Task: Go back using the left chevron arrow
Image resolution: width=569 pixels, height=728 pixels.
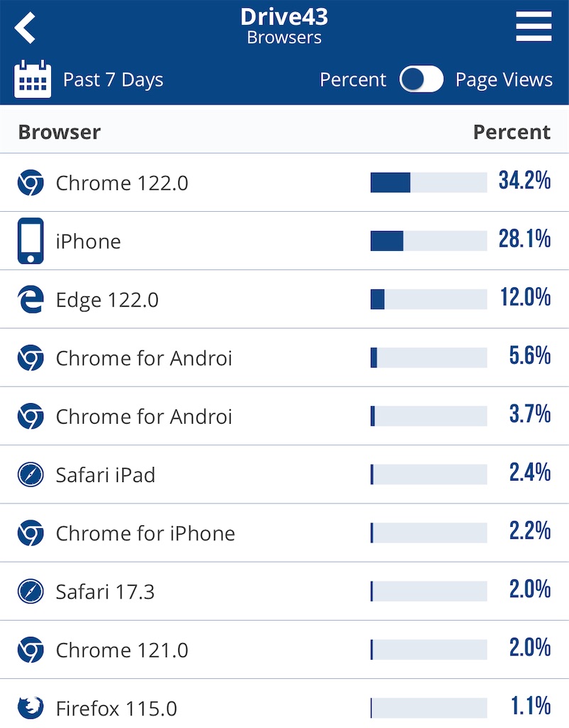Action: (25, 28)
